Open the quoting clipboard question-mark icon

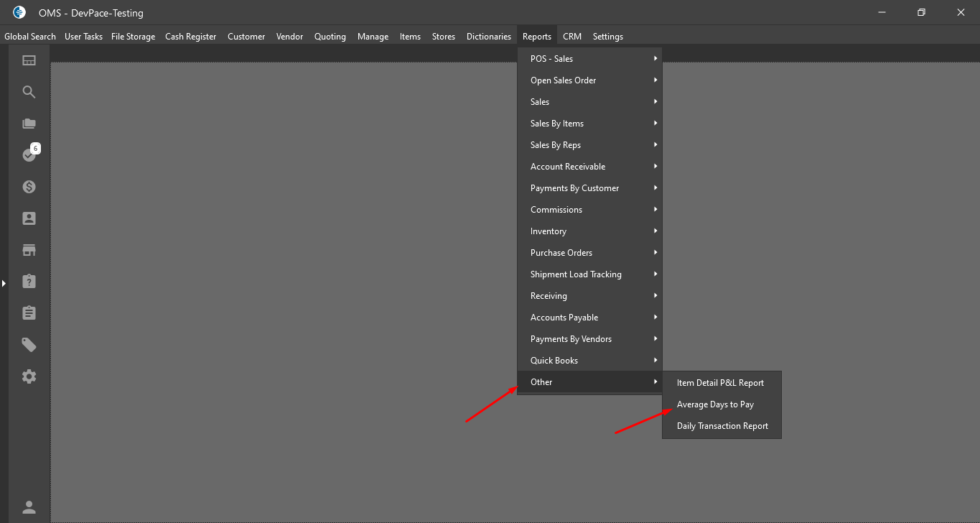(x=29, y=282)
